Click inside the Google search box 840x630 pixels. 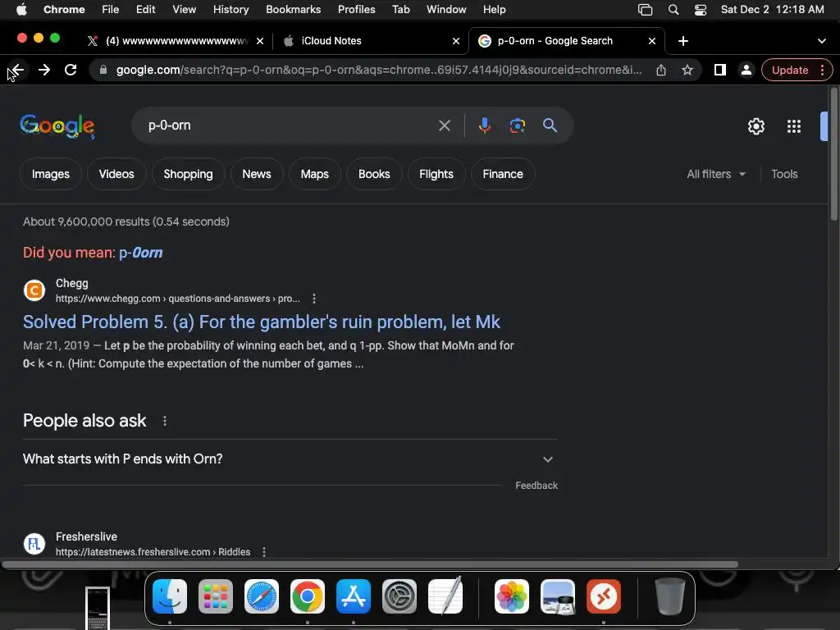[x=290, y=126]
